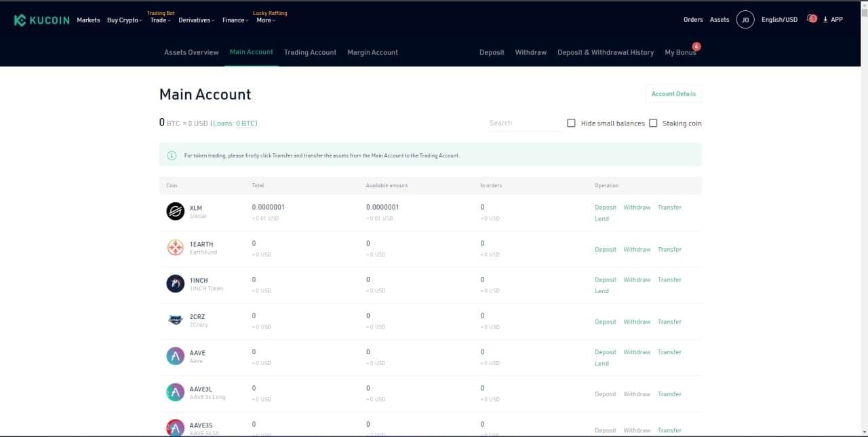Click the JO profile avatar

(745, 20)
